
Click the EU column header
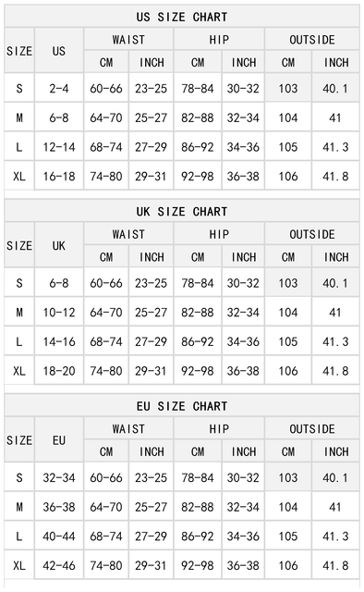59,440
